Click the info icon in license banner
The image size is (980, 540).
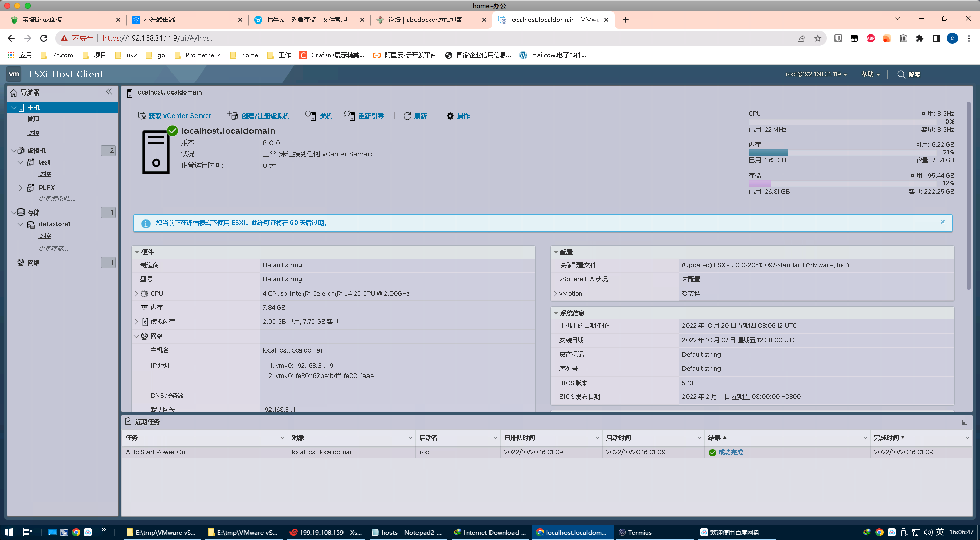click(x=145, y=223)
